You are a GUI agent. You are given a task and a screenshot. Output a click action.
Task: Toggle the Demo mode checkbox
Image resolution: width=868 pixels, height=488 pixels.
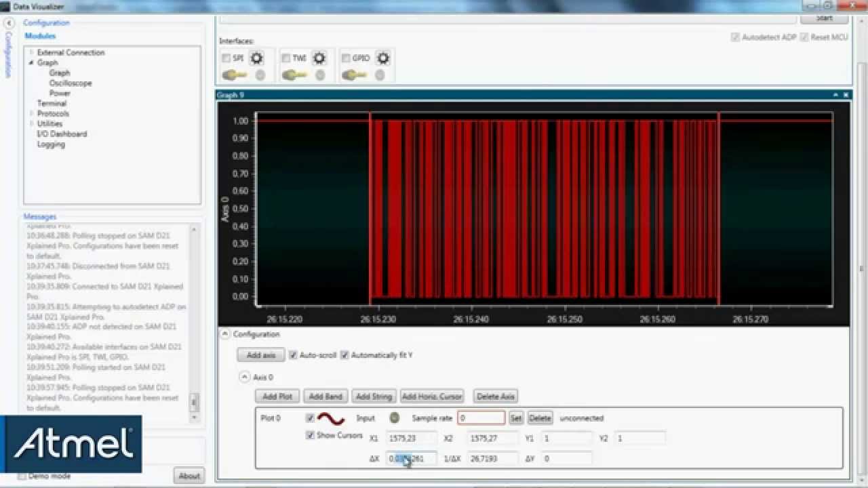tap(22, 476)
